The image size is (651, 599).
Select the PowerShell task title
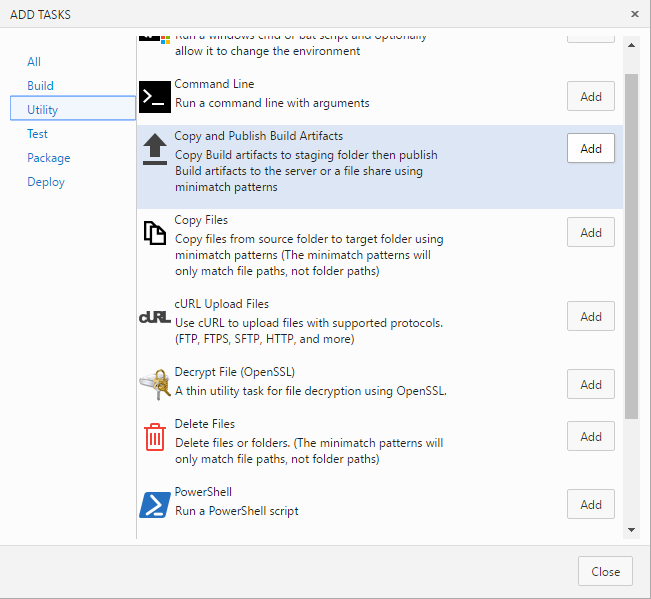203,492
